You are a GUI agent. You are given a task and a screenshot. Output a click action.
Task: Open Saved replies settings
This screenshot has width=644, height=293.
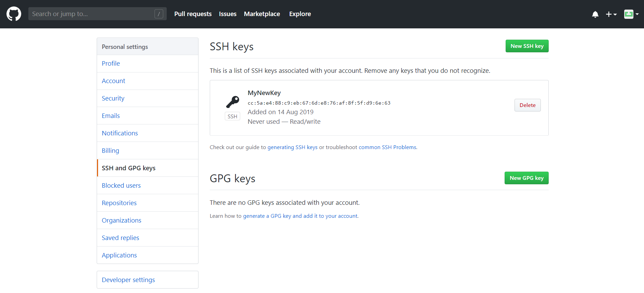pyautogui.click(x=148, y=238)
